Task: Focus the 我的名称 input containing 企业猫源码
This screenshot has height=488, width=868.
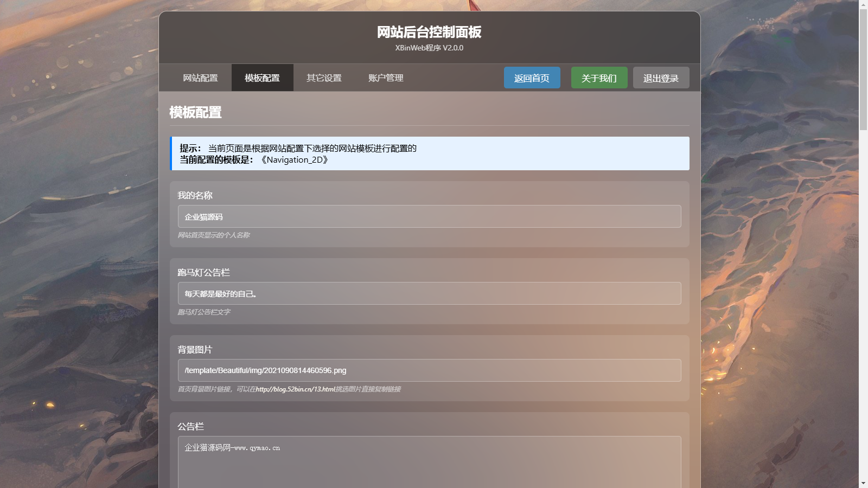Action: [429, 216]
